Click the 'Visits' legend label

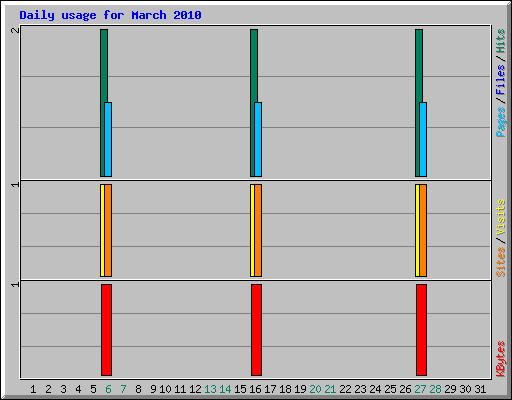click(x=501, y=217)
